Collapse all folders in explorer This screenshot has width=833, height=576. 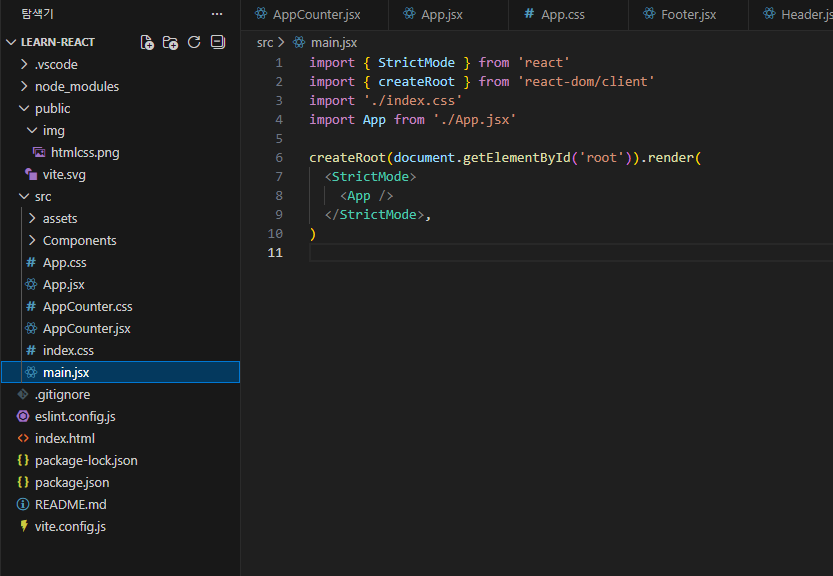click(217, 42)
